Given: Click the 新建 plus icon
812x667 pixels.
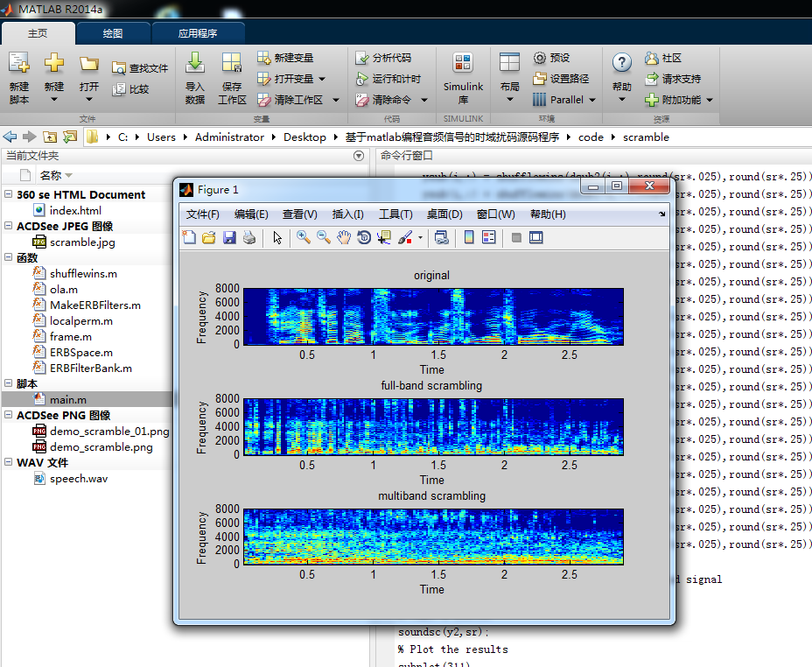Looking at the screenshot, I should [x=54, y=63].
